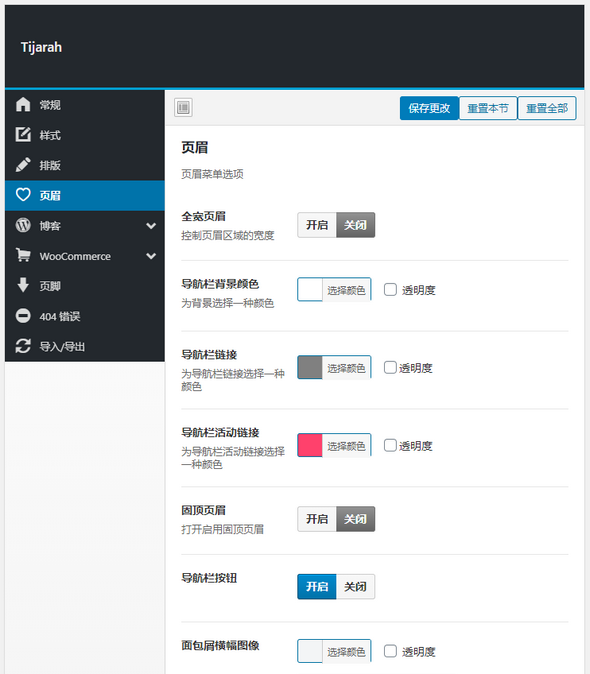
Task: Toggle the expand-all sections icon in toolbar
Action: pyautogui.click(x=183, y=107)
